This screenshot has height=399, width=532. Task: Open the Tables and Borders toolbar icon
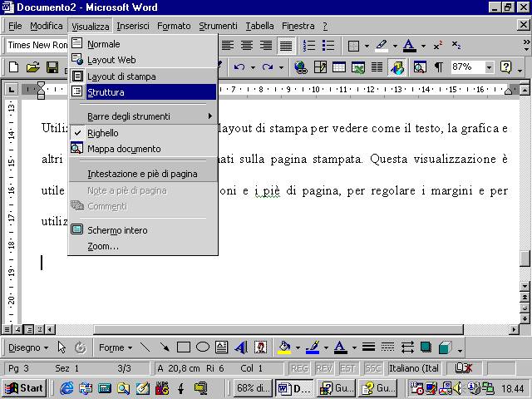[320, 67]
